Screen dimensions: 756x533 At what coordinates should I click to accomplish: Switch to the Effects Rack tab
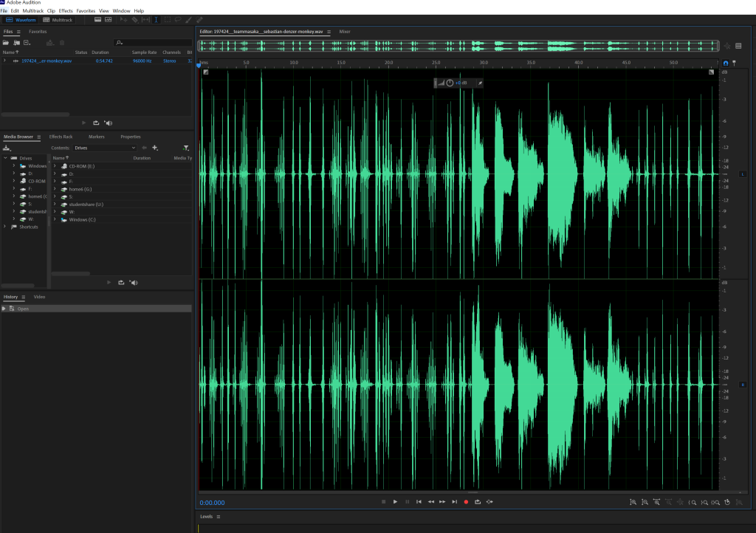click(61, 137)
